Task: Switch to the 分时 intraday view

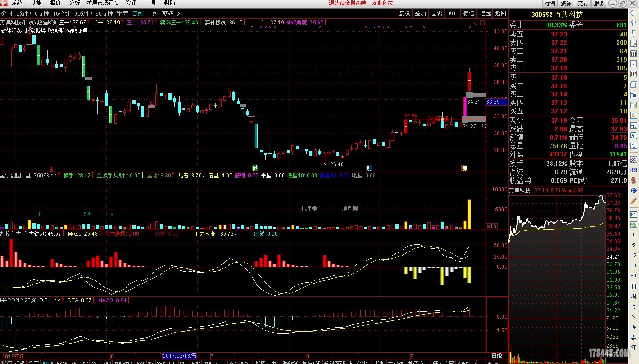Action: [x=7, y=13]
